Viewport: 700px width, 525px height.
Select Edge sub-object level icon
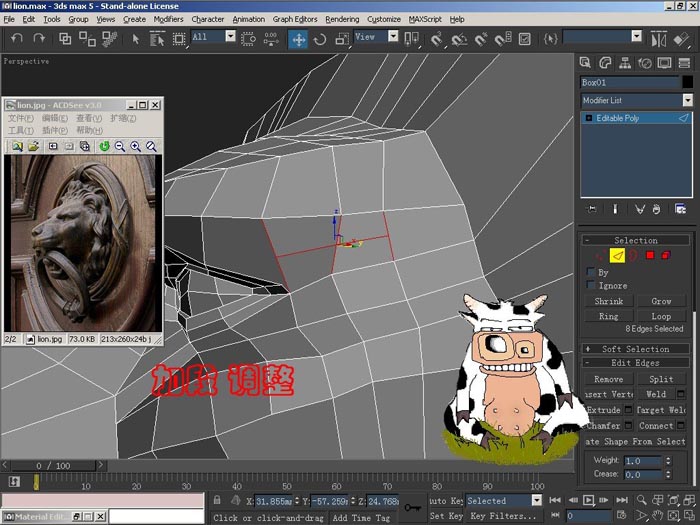point(617,255)
